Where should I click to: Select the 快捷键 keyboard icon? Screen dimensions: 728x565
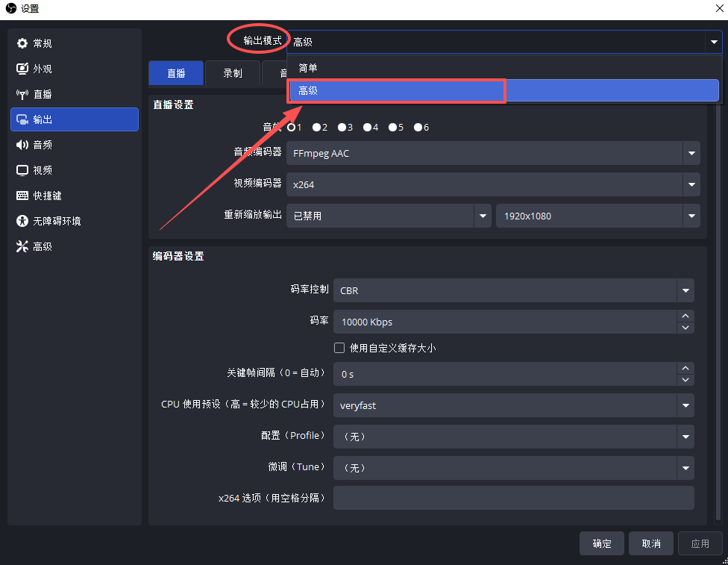22,196
